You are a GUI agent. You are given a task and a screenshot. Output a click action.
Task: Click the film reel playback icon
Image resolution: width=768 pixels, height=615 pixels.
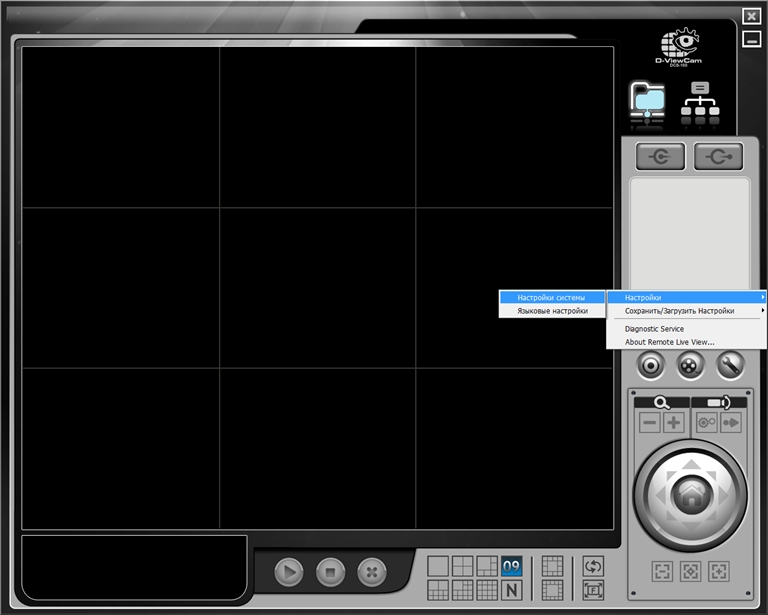pyautogui.click(x=690, y=366)
